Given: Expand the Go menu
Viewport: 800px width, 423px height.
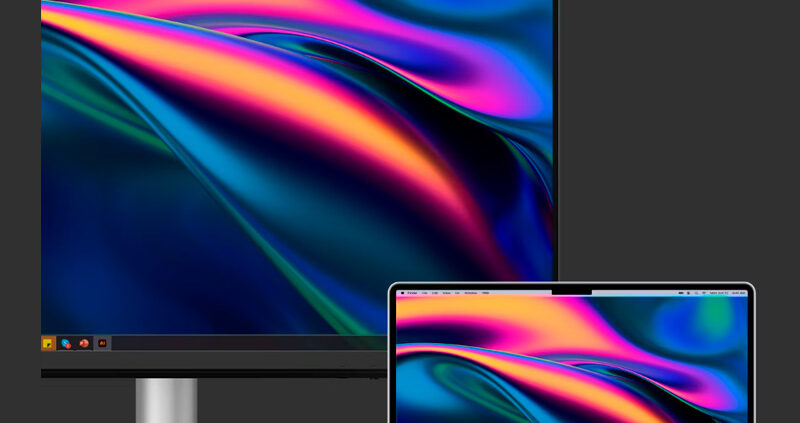Looking at the screenshot, I should 455,293.
